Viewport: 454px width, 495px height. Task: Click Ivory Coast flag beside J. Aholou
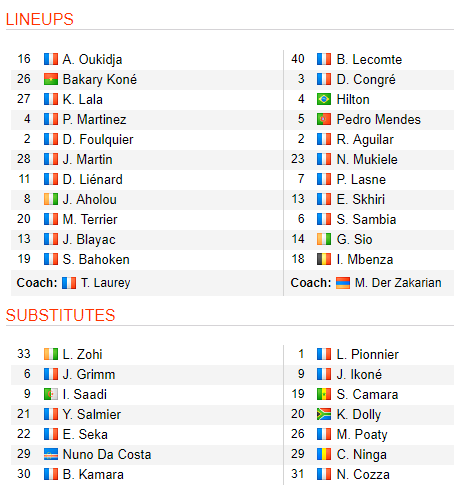tap(51, 199)
